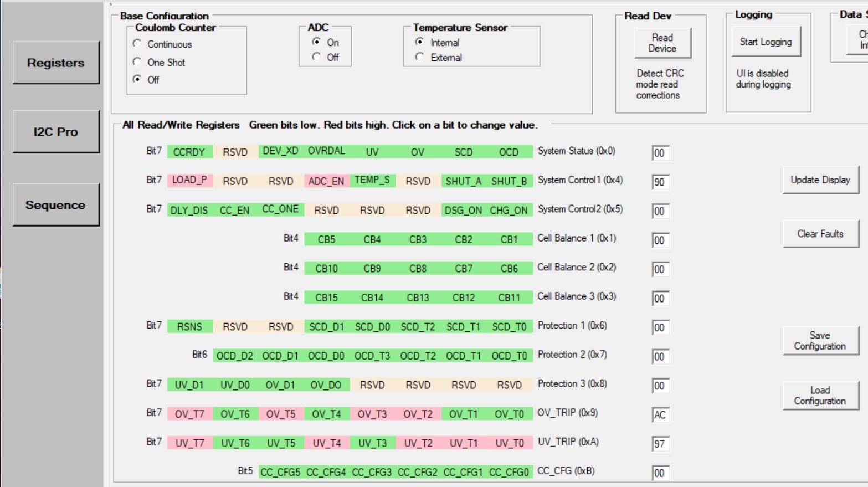Toggle the TEMP_S bit
The height and width of the screenshot is (487, 868).
pos(372,181)
